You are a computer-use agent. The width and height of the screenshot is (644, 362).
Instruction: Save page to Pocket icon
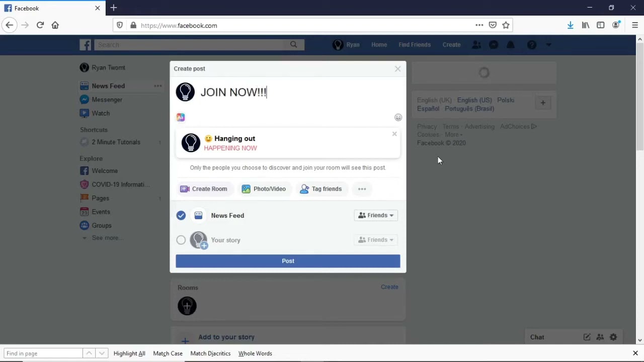tap(493, 25)
